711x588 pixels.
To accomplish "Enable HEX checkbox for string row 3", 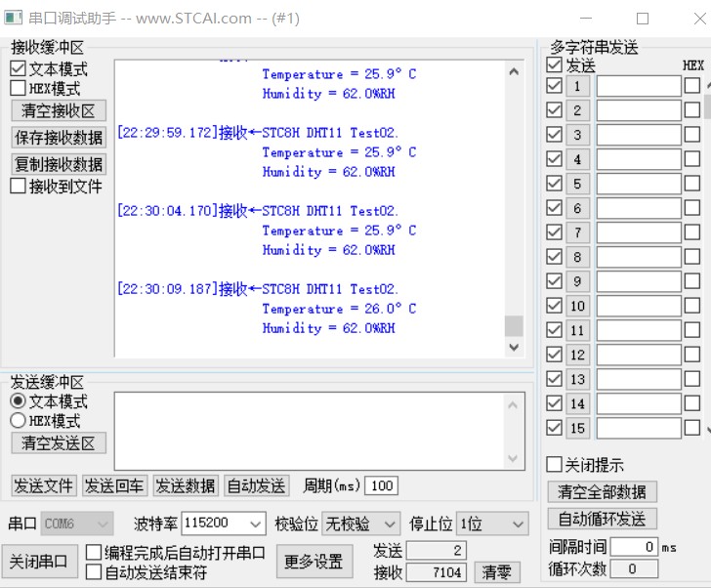I will pos(691,134).
